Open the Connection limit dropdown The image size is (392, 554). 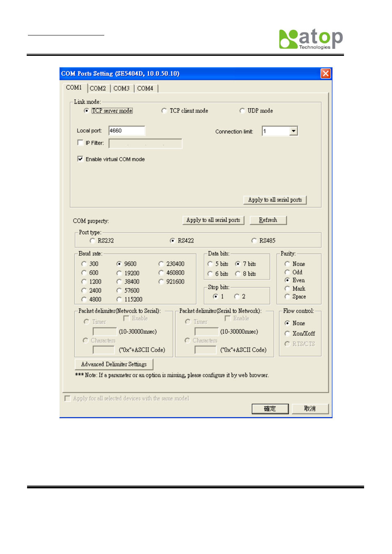pos(293,131)
